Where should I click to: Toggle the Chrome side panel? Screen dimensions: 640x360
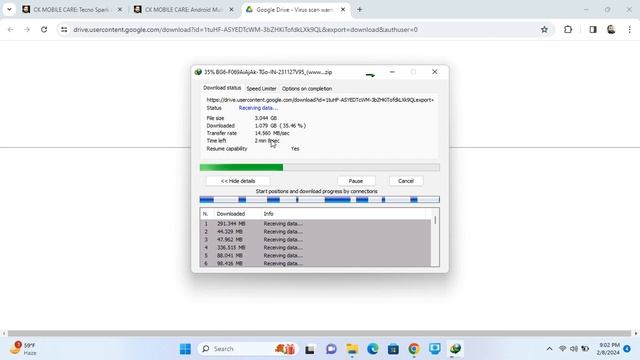[x=593, y=29]
